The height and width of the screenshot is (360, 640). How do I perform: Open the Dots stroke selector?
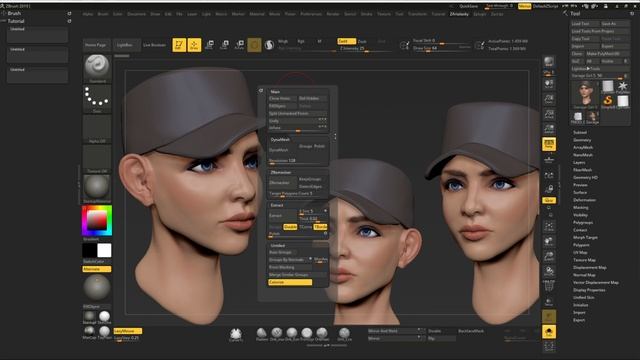pyautogui.click(x=97, y=98)
